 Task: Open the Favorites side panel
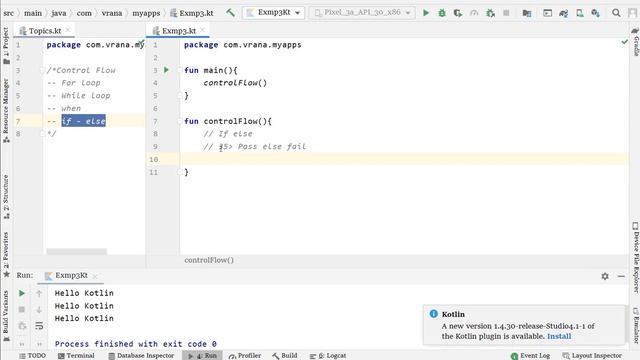[x=6, y=254]
